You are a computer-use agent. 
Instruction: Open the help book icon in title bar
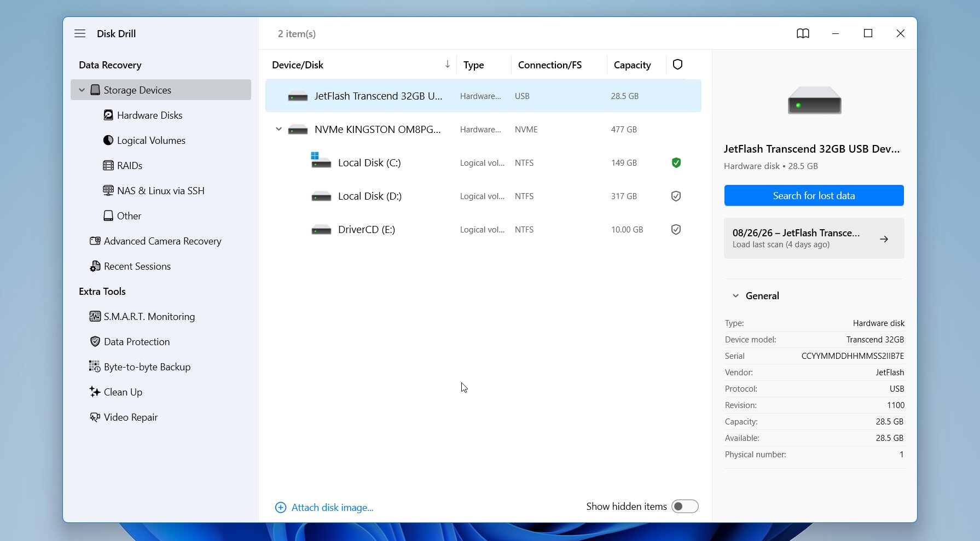[803, 33]
